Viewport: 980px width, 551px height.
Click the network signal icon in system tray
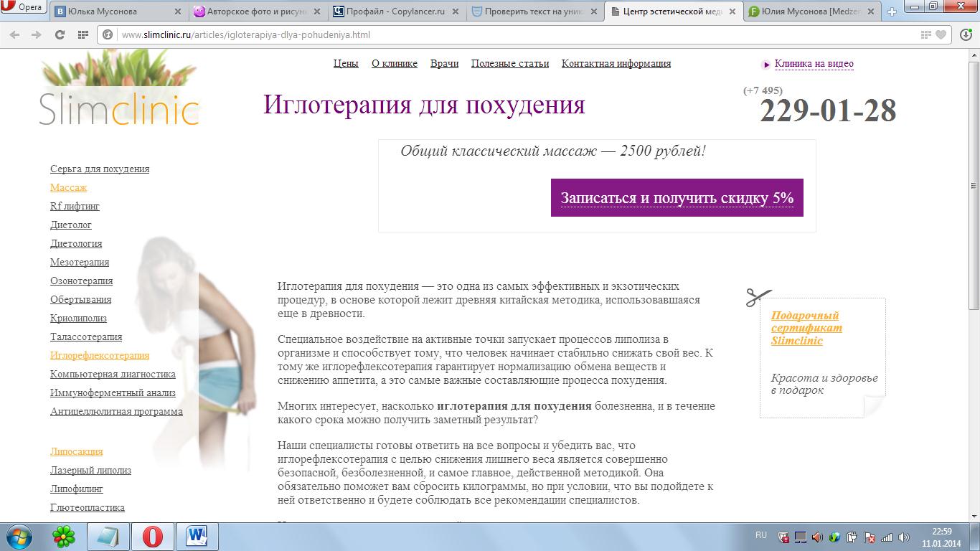click(x=887, y=537)
